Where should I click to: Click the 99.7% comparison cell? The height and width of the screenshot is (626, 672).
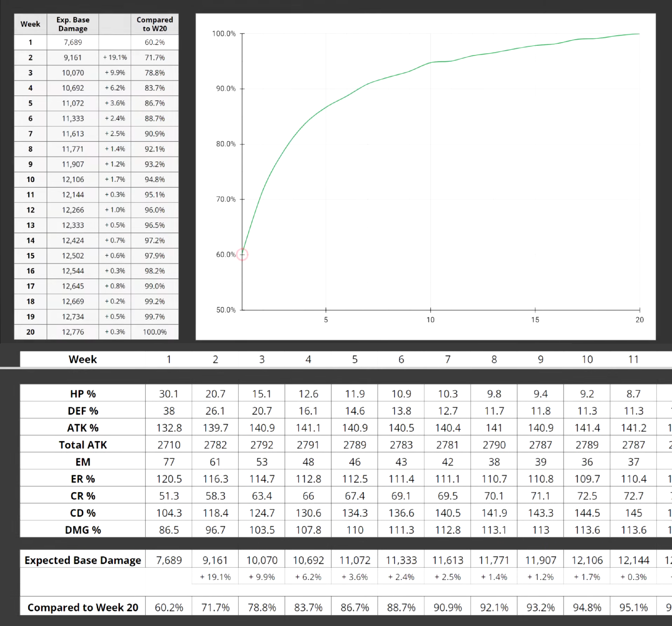tap(155, 316)
